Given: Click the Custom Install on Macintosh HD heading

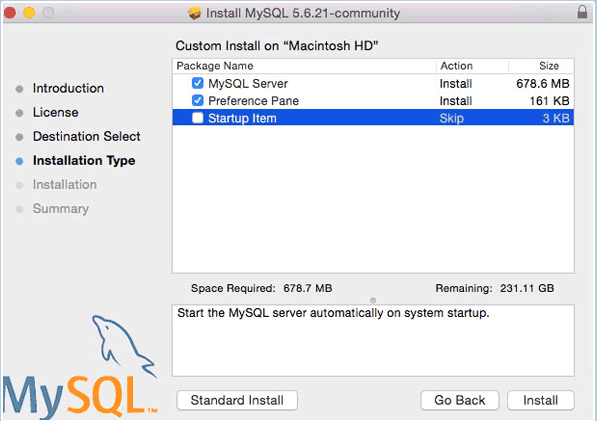Looking at the screenshot, I should point(277,46).
